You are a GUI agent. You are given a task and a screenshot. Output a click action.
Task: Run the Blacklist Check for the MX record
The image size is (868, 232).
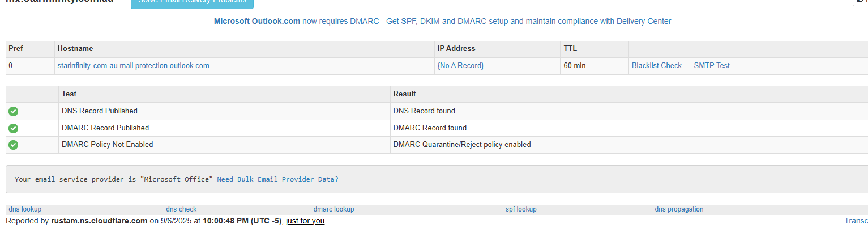tap(656, 66)
